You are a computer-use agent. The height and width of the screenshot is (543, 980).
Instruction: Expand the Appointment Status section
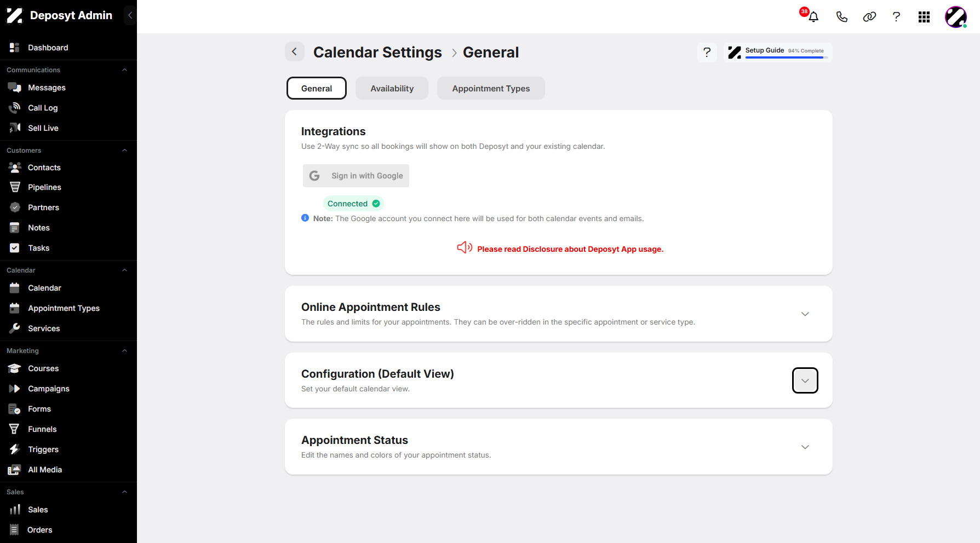[x=805, y=447]
